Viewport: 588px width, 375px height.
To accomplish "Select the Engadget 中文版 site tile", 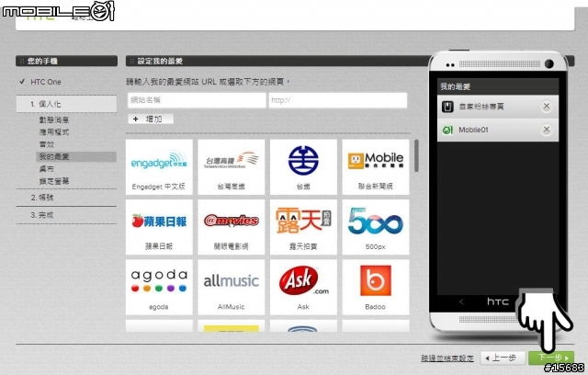I will 159,167.
